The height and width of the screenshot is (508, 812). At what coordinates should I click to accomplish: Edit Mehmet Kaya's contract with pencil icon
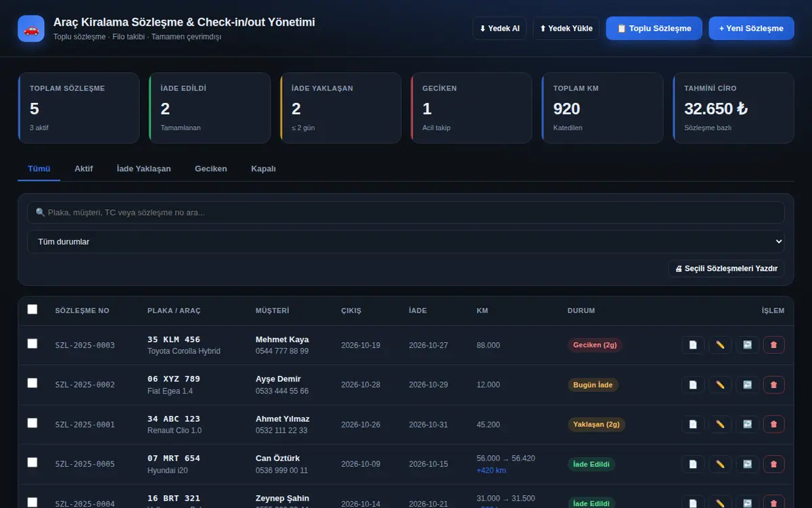720,345
